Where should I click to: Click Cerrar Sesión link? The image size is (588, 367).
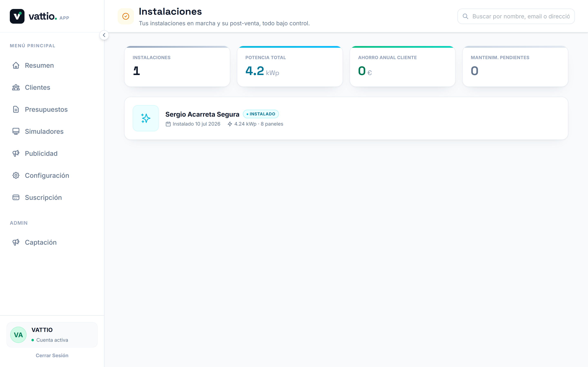pyautogui.click(x=52, y=355)
